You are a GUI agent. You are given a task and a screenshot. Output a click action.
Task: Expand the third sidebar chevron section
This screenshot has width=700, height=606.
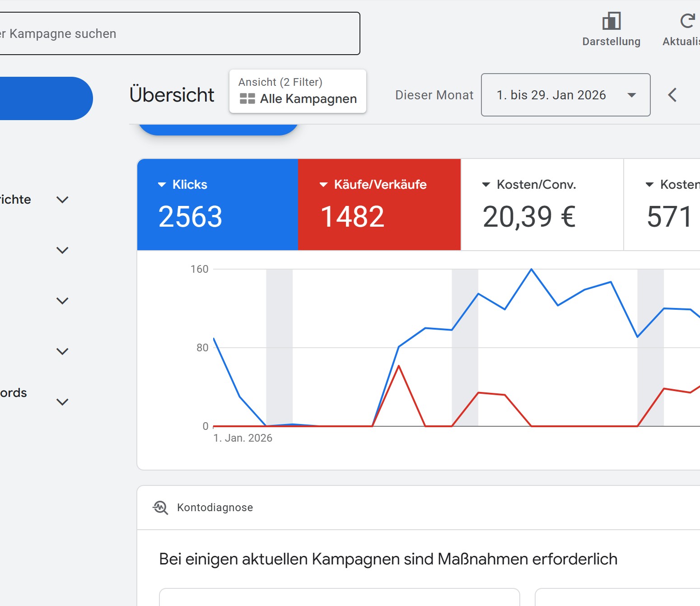[x=62, y=301]
